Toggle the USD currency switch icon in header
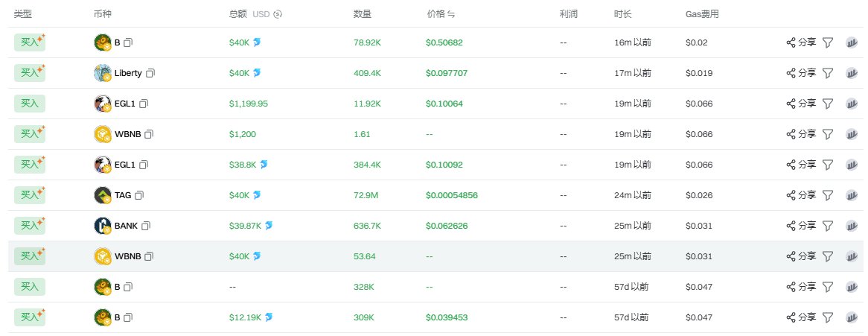Viewport: 868px width, 336px height. pos(278,14)
